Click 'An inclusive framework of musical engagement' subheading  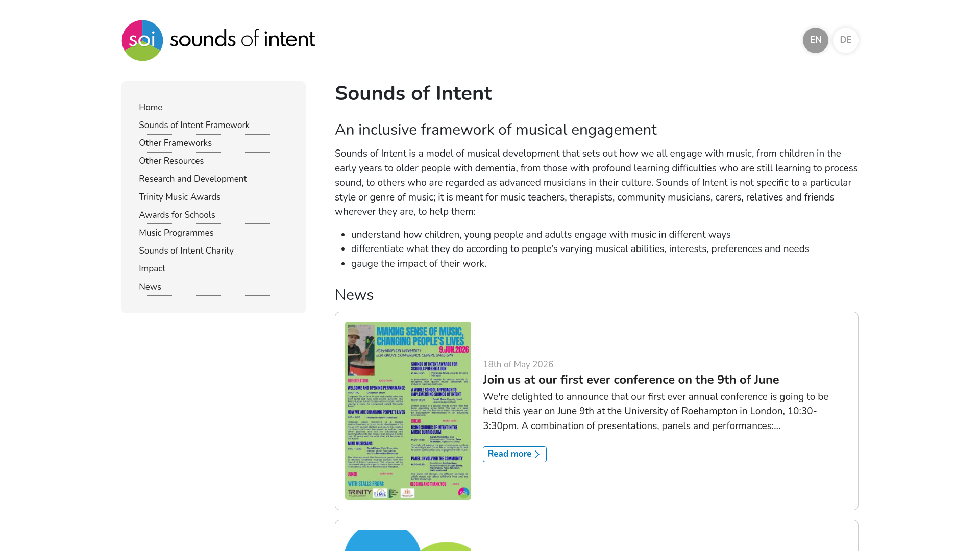(496, 130)
